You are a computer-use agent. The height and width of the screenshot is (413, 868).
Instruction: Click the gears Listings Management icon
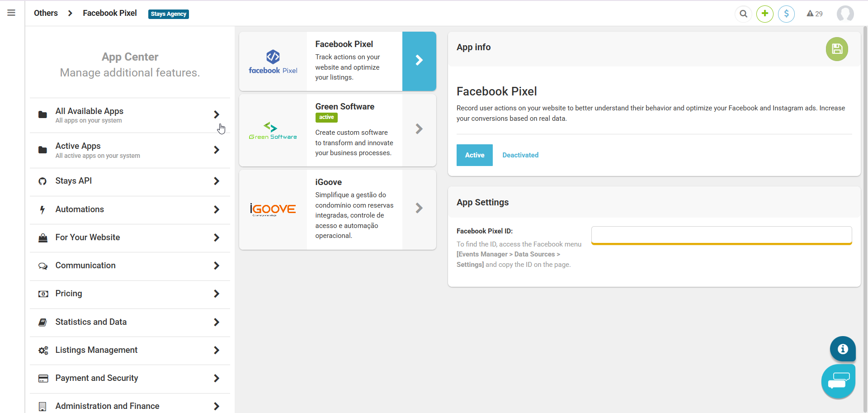point(43,350)
